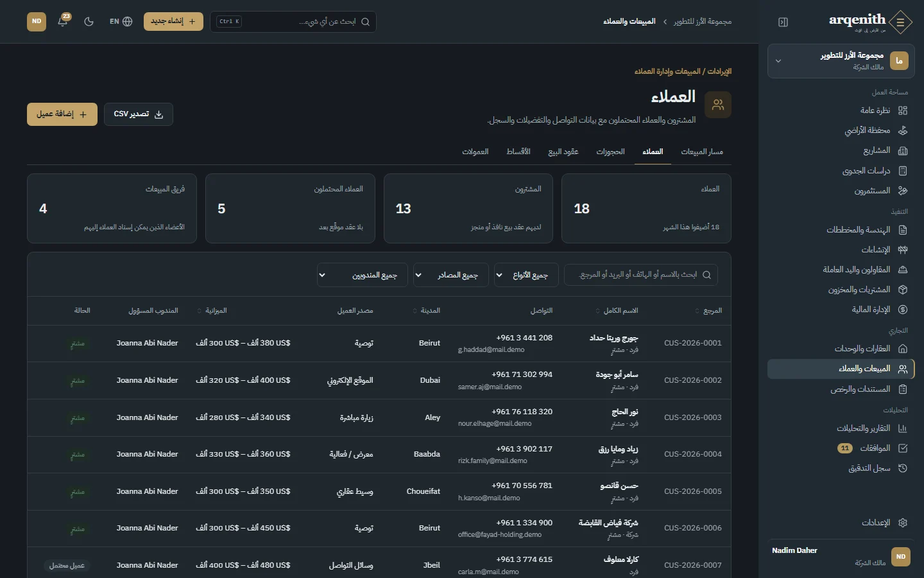Open التقارير والتحليلات reports section

coord(841,428)
